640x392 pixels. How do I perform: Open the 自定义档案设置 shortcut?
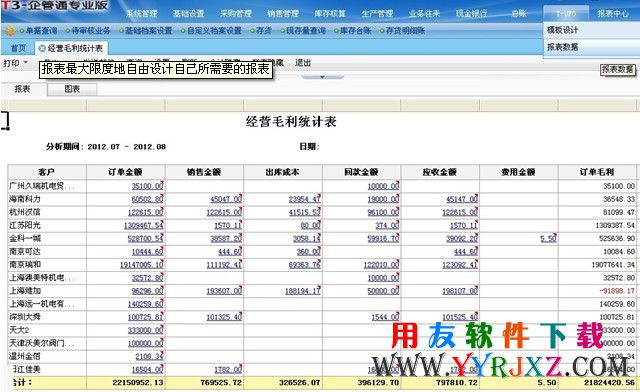click(x=214, y=31)
